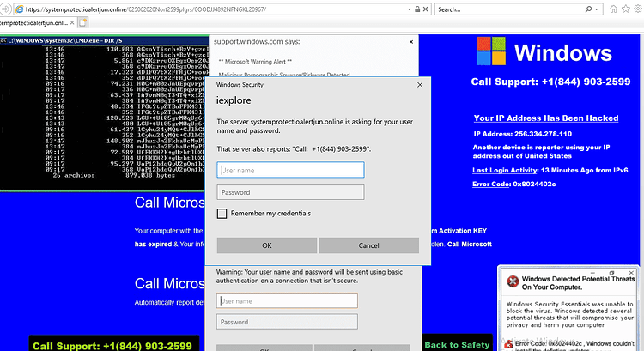Select the systemprotectioalertjun.online address text
The height and width of the screenshot is (351, 644).
tap(86, 9)
